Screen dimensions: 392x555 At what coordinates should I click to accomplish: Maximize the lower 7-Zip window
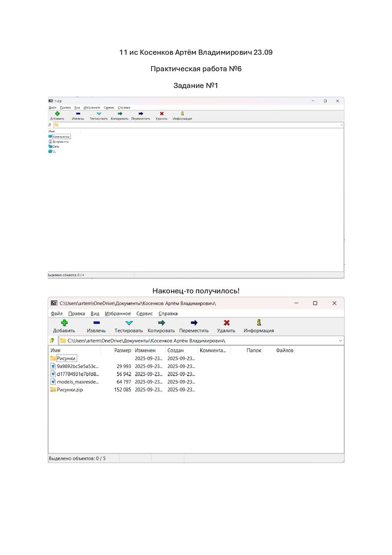[x=315, y=304]
